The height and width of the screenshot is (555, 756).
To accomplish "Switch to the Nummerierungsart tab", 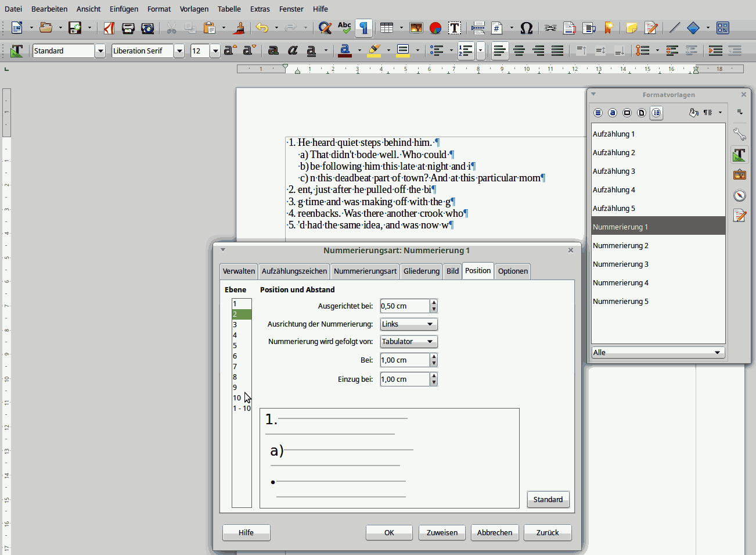I will pyautogui.click(x=365, y=271).
